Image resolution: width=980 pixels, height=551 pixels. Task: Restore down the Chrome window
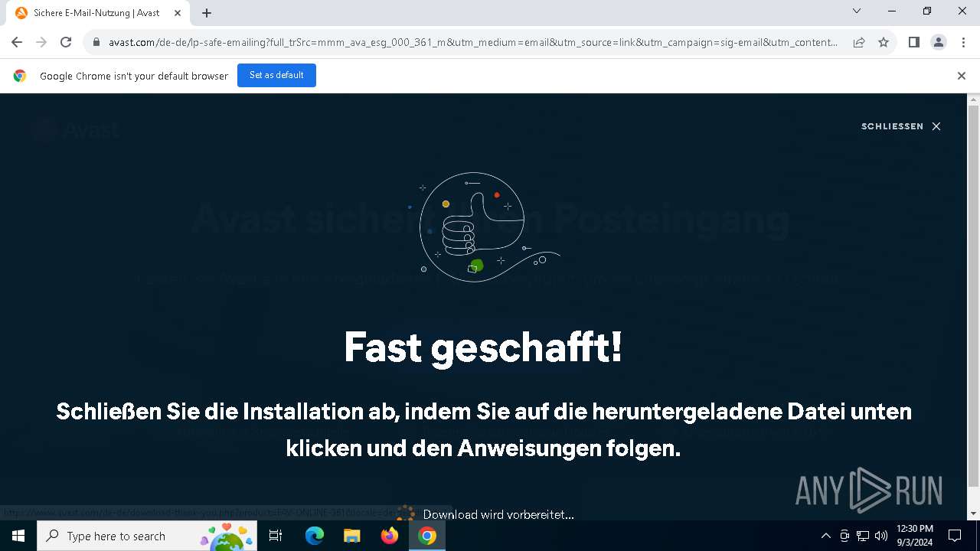tap(927, 11)
